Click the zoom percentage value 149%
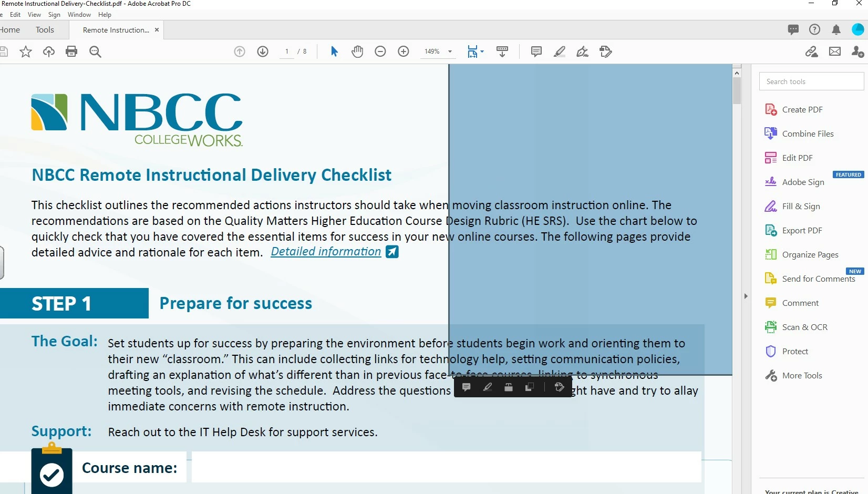Screen dimensions: 868x494 [432, 52]
